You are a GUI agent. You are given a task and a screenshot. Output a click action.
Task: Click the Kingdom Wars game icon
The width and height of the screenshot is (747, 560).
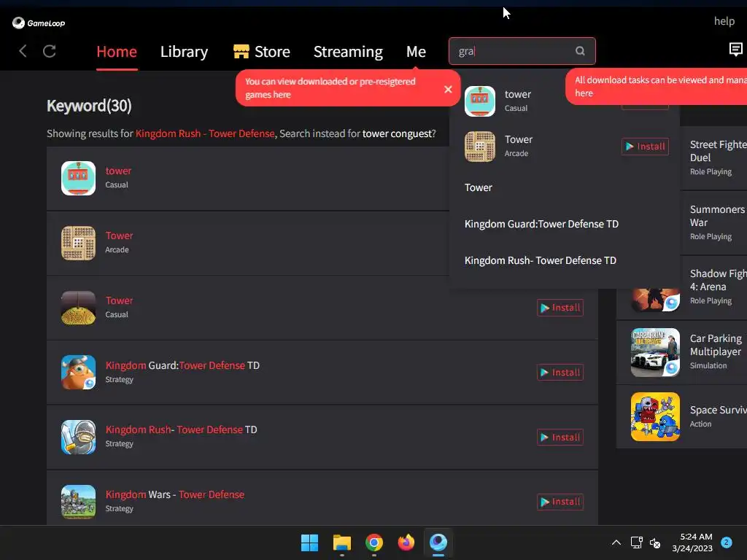point(79,502)
